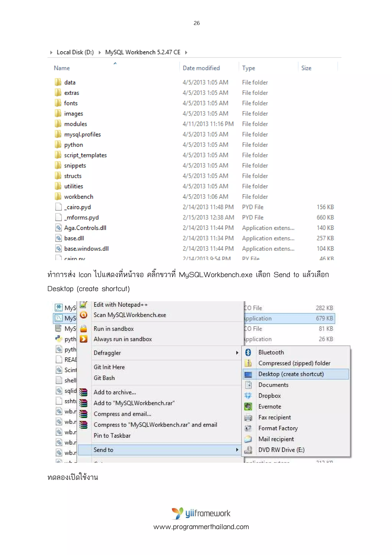
Task: Expand the arrow before MySQL Workbench 5.2.47 CE
Action: [x=100, y=52]
